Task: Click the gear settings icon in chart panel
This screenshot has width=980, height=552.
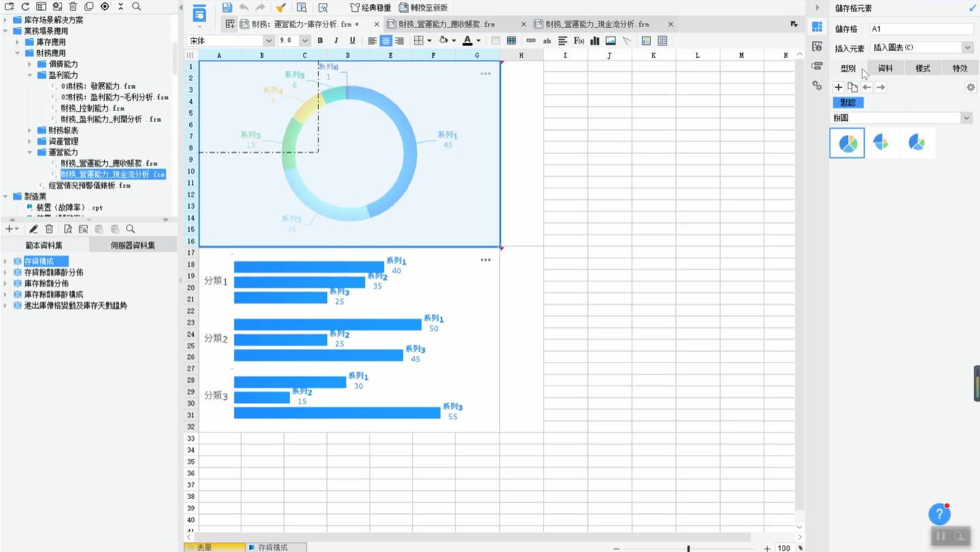Action: pyautogui.click(x=970, y=87)
